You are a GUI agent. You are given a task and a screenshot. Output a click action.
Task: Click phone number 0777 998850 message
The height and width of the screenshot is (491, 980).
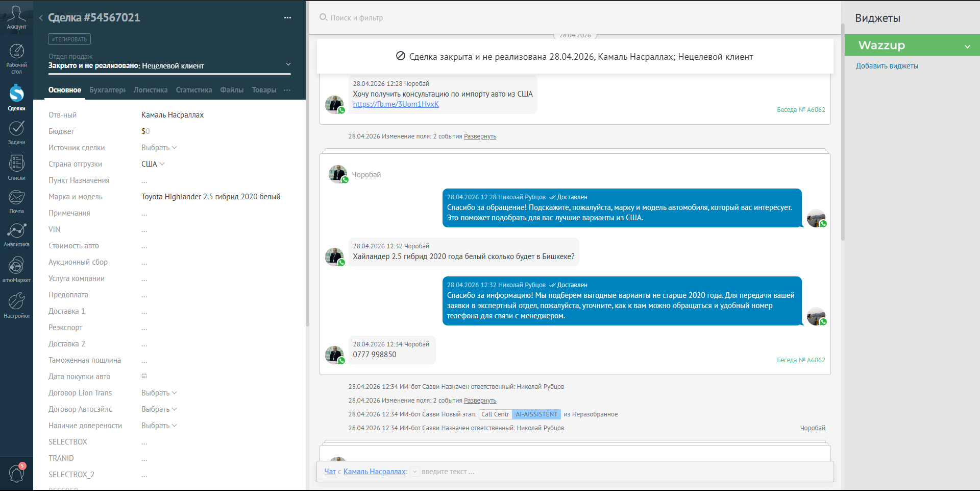[375, 355]
